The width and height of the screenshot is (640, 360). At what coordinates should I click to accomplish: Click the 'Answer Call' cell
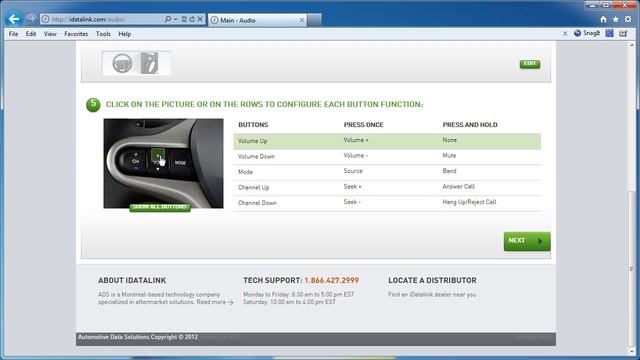[458, 187]
